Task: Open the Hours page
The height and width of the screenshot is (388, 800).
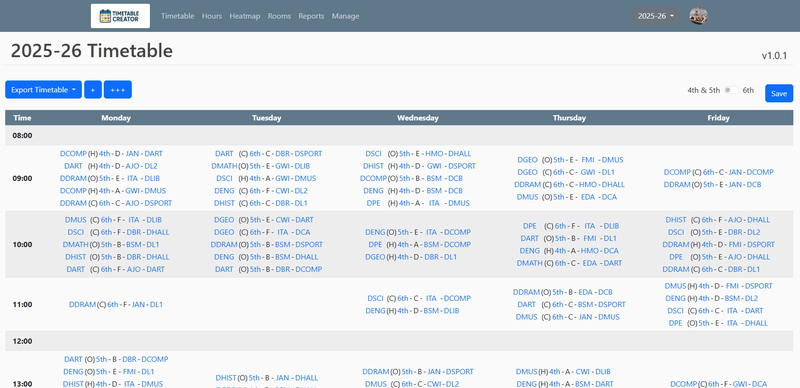Action: click(212, 16)
